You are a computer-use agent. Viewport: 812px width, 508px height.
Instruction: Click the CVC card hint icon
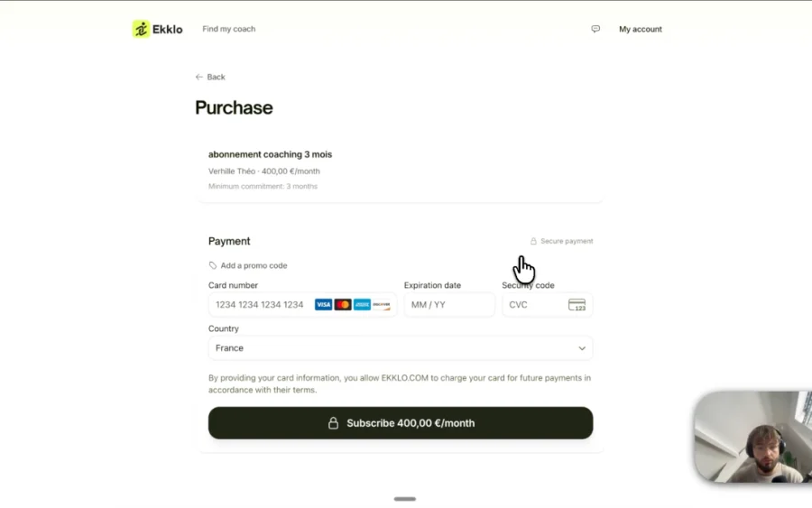click(577, 304)
